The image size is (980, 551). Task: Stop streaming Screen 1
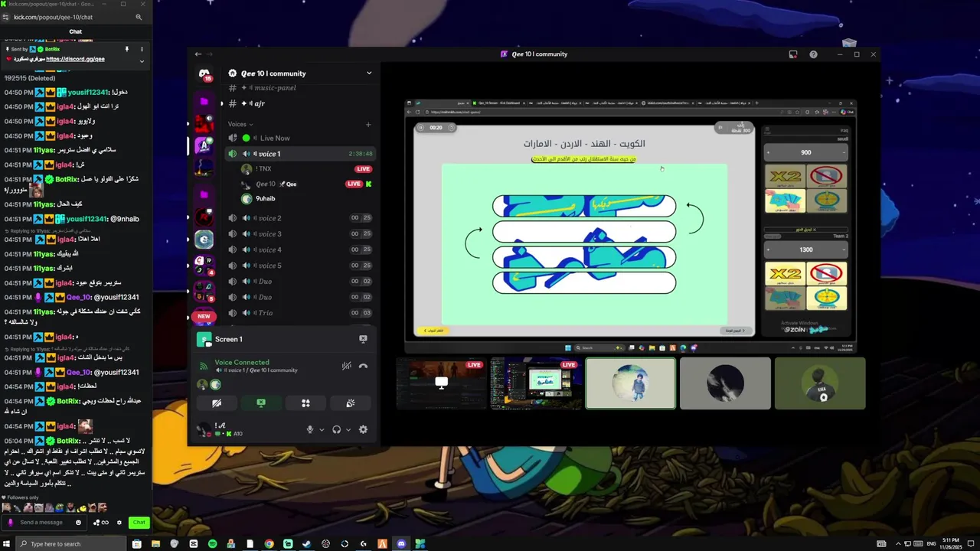[x=363, y=339]
